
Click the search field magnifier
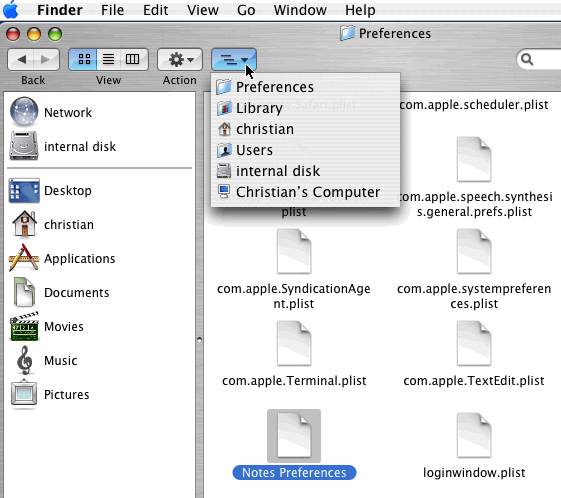527,59
